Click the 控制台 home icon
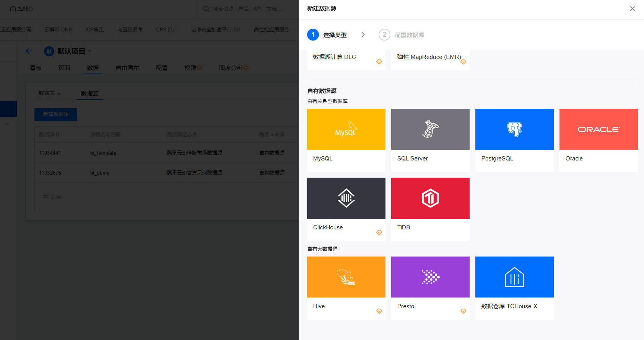The width and height of the screenshot is (644, 340). 13,8
